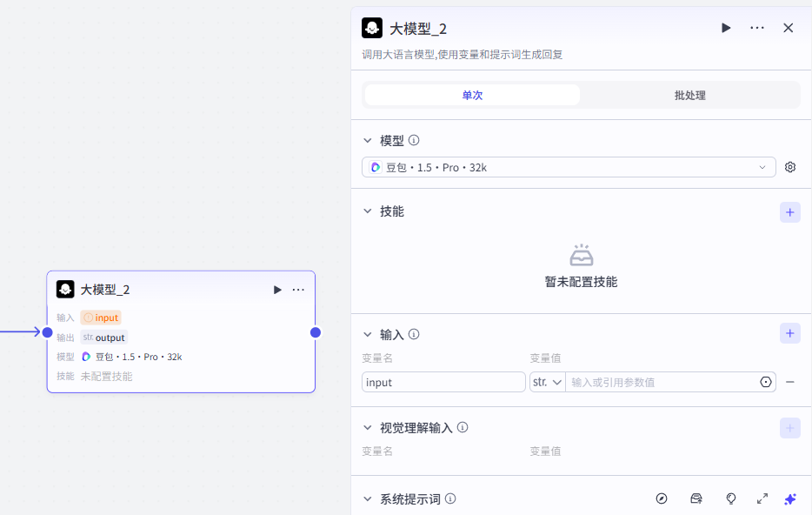Switch to the 批处理 tab

point(689,95)
